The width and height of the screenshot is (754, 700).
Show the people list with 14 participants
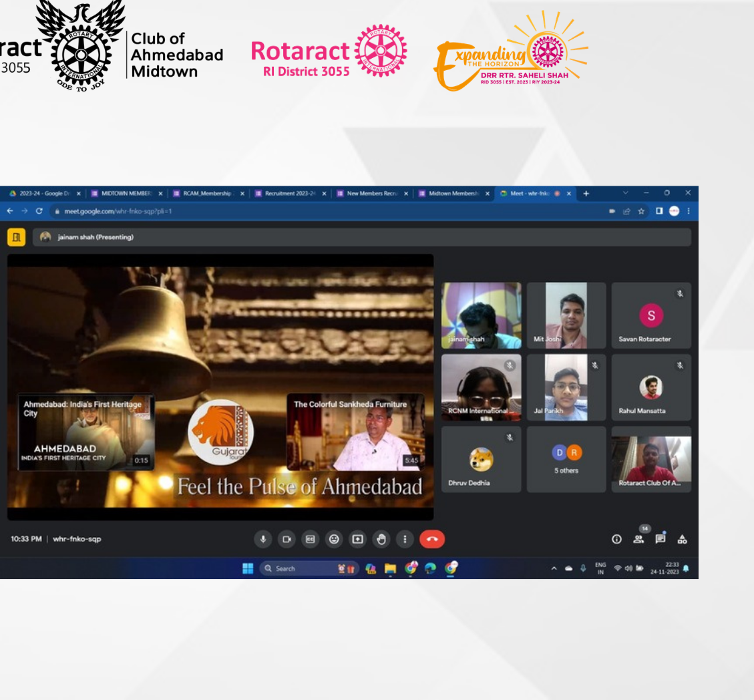638,540
